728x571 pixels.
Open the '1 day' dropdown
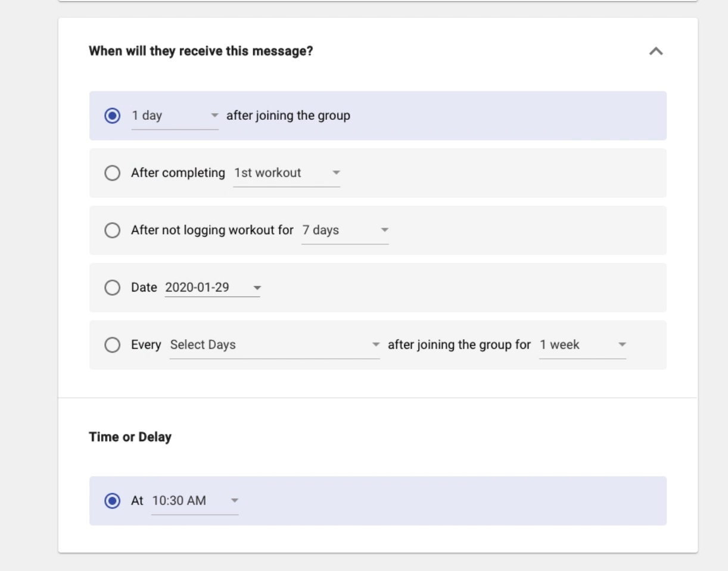click(x=175, y=116)
